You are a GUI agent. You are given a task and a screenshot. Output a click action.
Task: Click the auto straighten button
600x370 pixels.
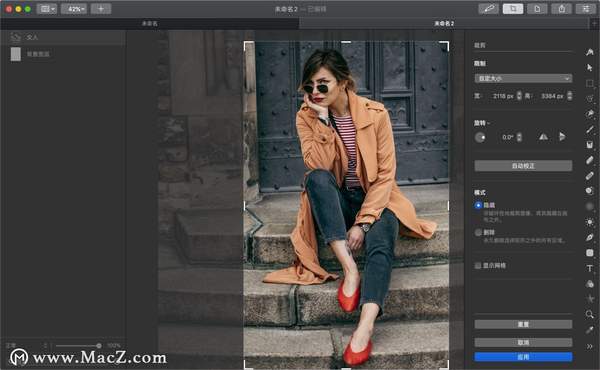(x=523, y=165)
